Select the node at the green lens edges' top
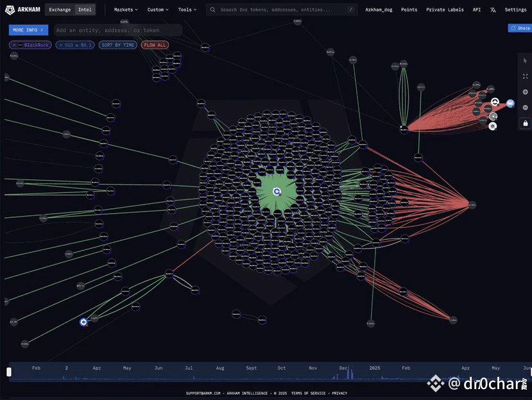Viewport: 532px width, 400px height. pos(404,63)
